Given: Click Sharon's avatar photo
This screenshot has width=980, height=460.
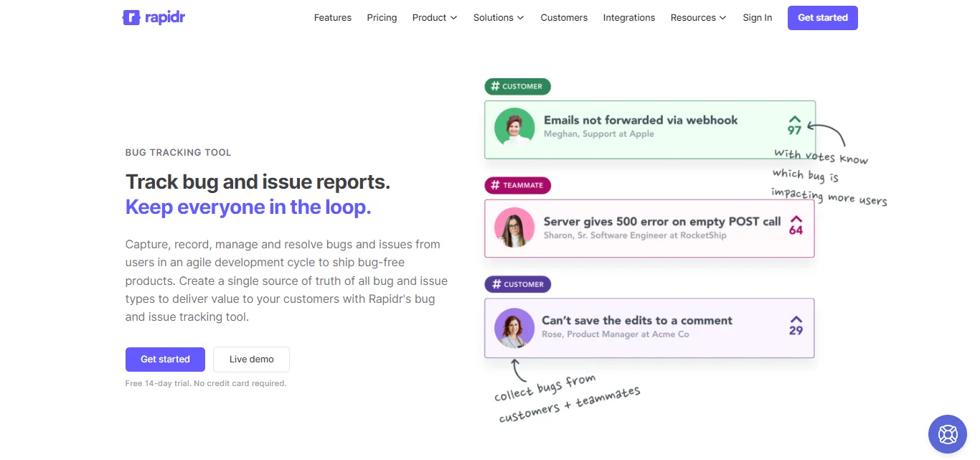Looking at the screenshot, I should coord(514,228).
